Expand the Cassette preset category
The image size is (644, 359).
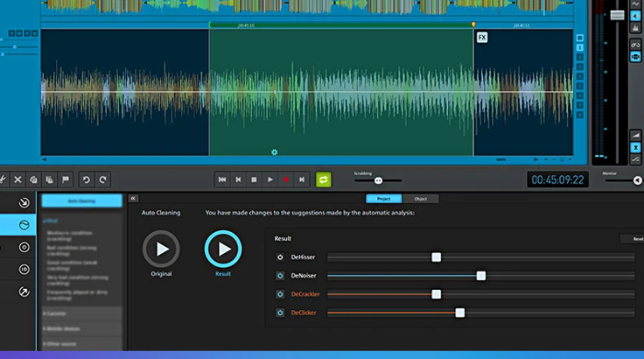click(x=82, y=313)
